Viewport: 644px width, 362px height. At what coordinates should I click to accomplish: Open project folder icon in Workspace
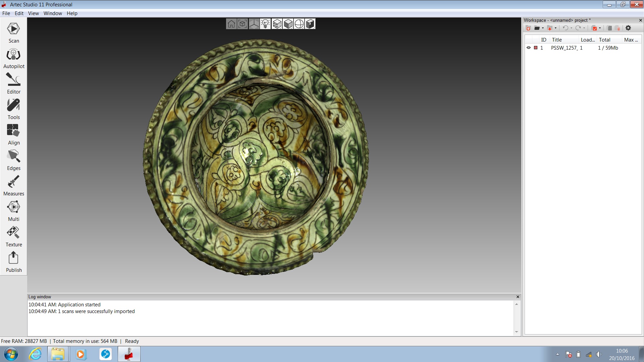click(x=537, y=28)
